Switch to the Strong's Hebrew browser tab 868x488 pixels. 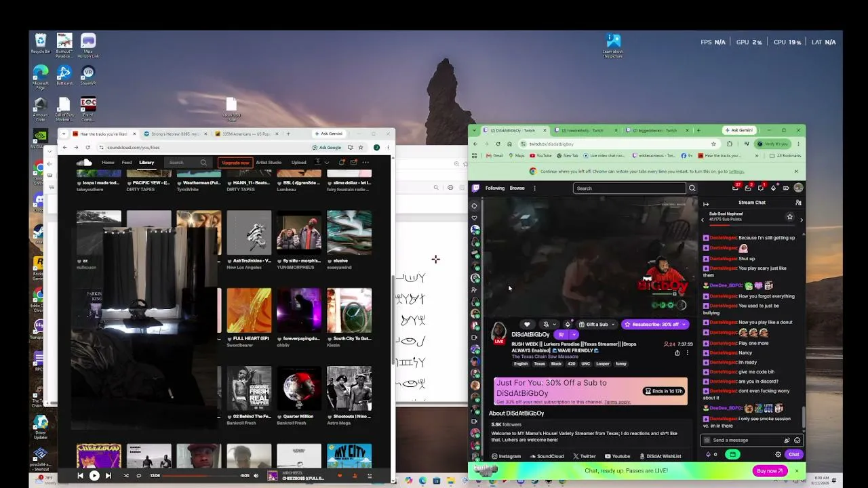click(x=175, y=134)
